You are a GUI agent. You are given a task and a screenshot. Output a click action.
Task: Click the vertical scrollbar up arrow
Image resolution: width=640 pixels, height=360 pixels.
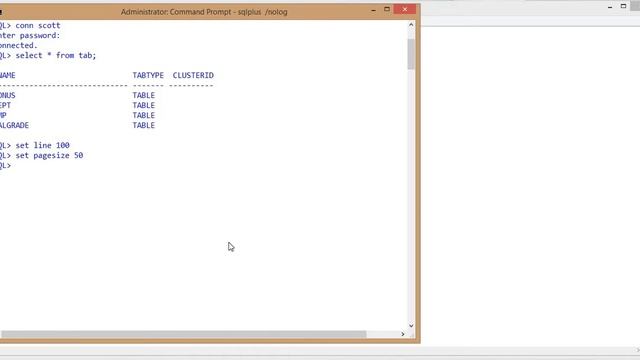411,24
